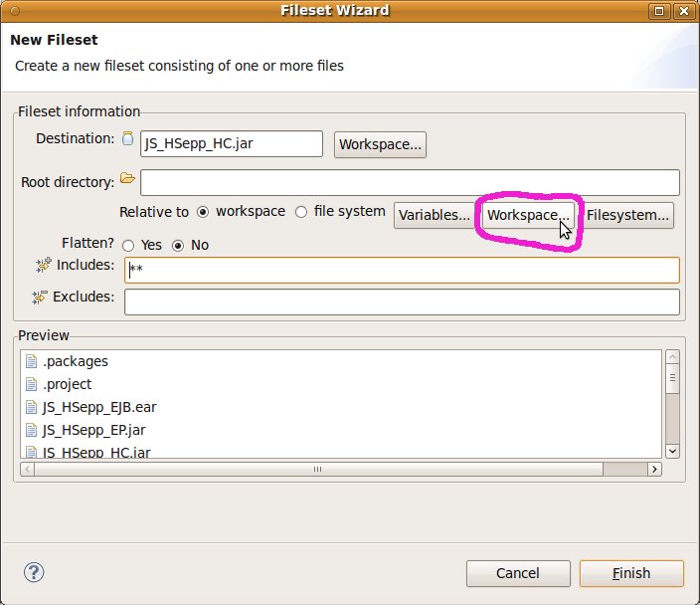This screenshot has height=605, width=700.
Task: Select the workspace radio option
Action: pos(203,212)
